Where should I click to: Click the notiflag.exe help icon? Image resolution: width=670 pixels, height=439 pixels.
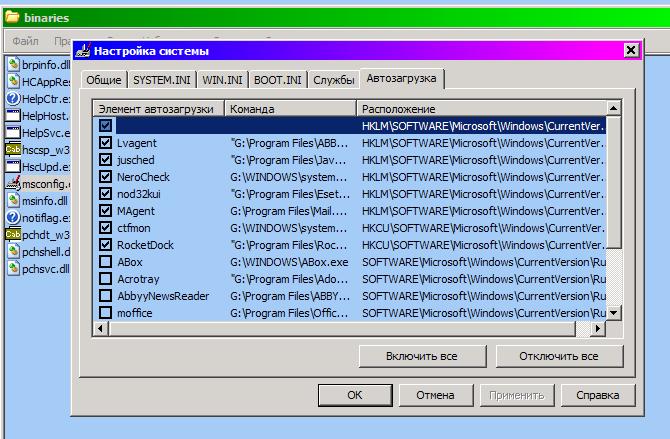click(x=13, y=218)
